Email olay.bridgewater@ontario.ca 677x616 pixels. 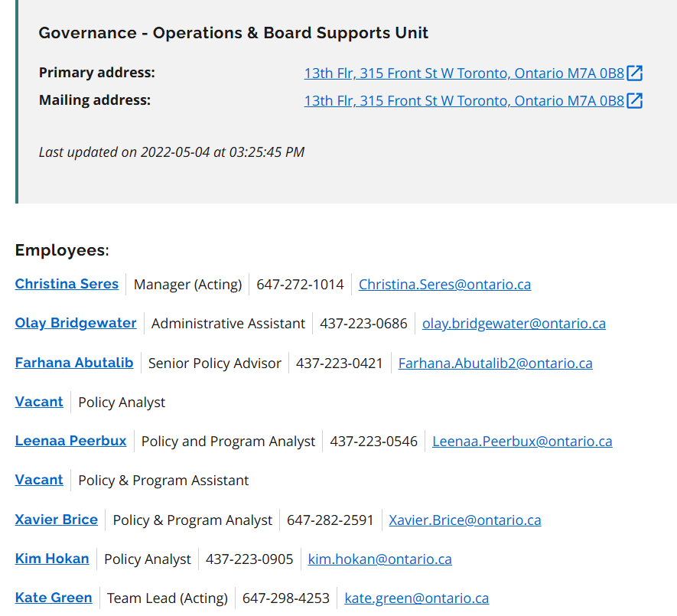coord(514,324)
